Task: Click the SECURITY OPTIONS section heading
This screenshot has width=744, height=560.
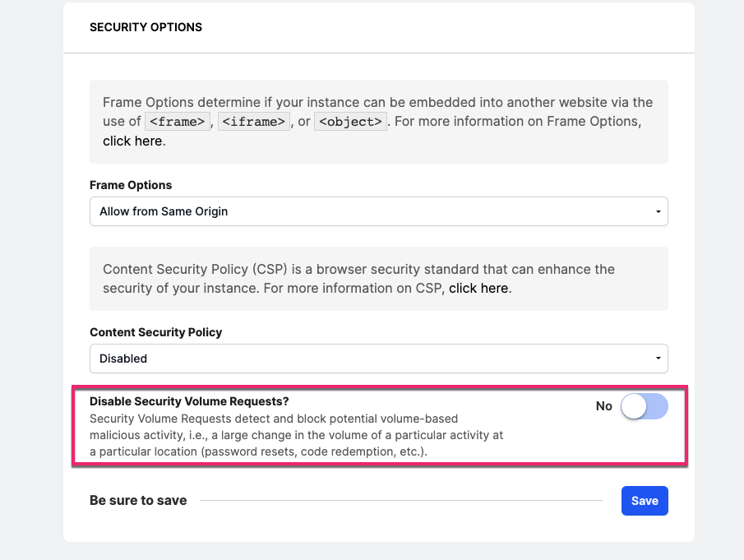Action: pyautogui.click(x=146, y=27)
